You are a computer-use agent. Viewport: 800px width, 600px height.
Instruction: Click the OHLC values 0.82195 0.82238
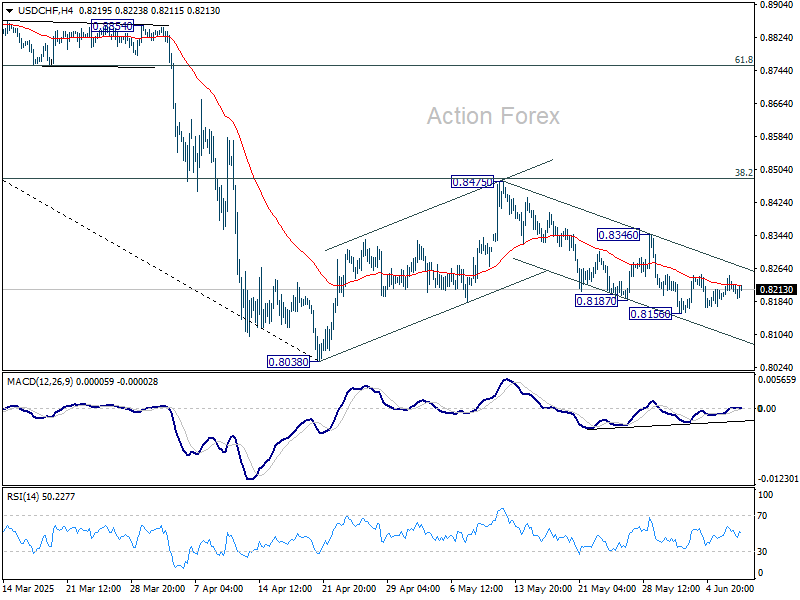113,11
